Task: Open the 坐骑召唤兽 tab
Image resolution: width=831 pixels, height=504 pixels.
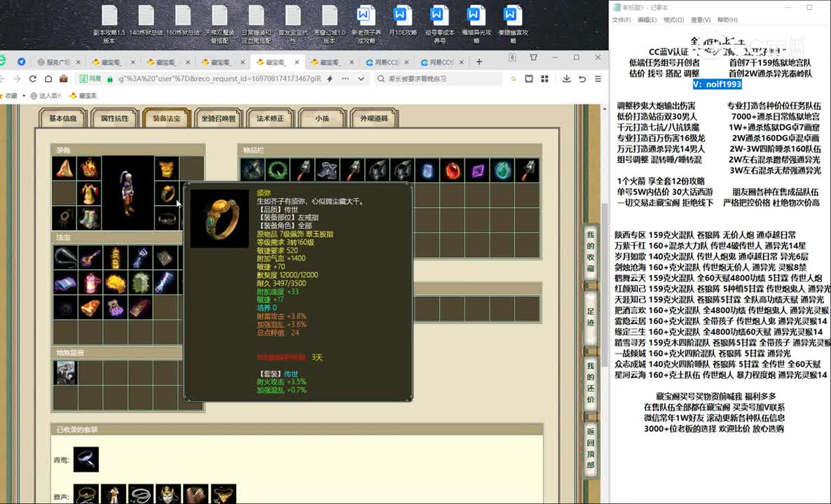Action: coord(219,118)
